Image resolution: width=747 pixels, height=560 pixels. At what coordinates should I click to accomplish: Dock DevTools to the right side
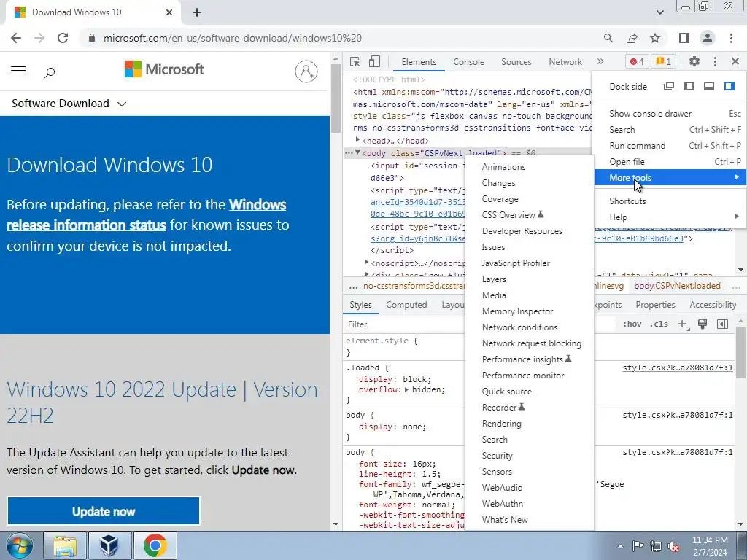coord(729,86)
